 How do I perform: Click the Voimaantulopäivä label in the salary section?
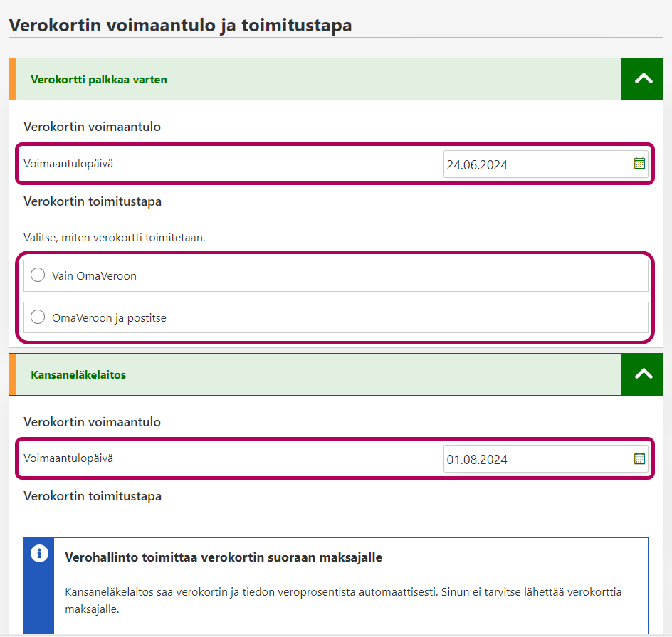pyautogui.click(x=68, y=164)
